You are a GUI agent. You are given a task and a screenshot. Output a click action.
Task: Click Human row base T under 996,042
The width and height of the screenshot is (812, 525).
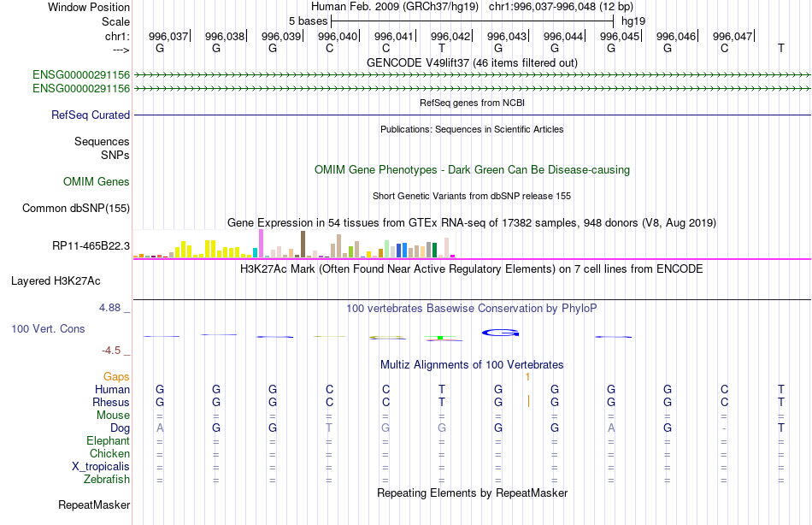(x=442, y=389)
